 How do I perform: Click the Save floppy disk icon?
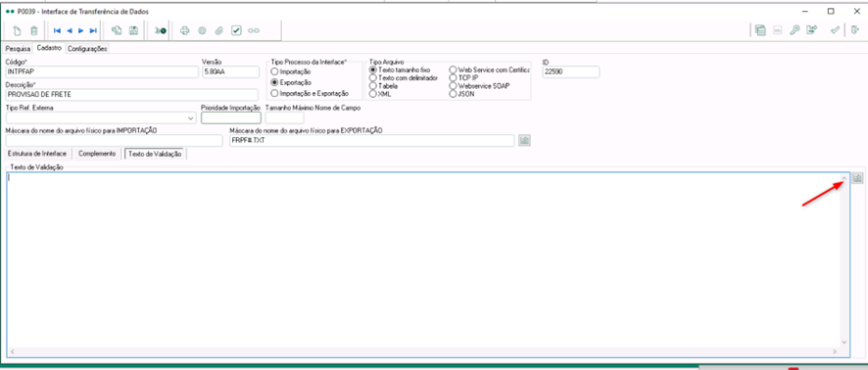click(133, 31)
